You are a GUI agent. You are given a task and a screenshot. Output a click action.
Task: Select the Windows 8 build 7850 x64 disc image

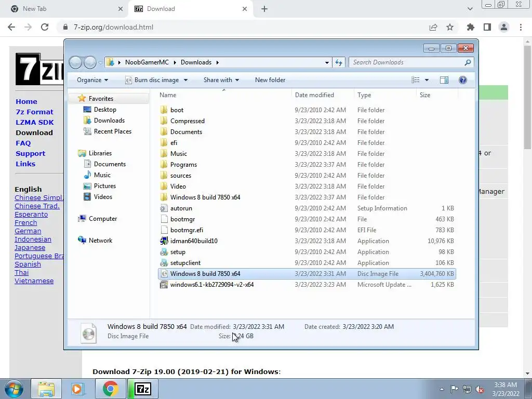pos(307,274)
